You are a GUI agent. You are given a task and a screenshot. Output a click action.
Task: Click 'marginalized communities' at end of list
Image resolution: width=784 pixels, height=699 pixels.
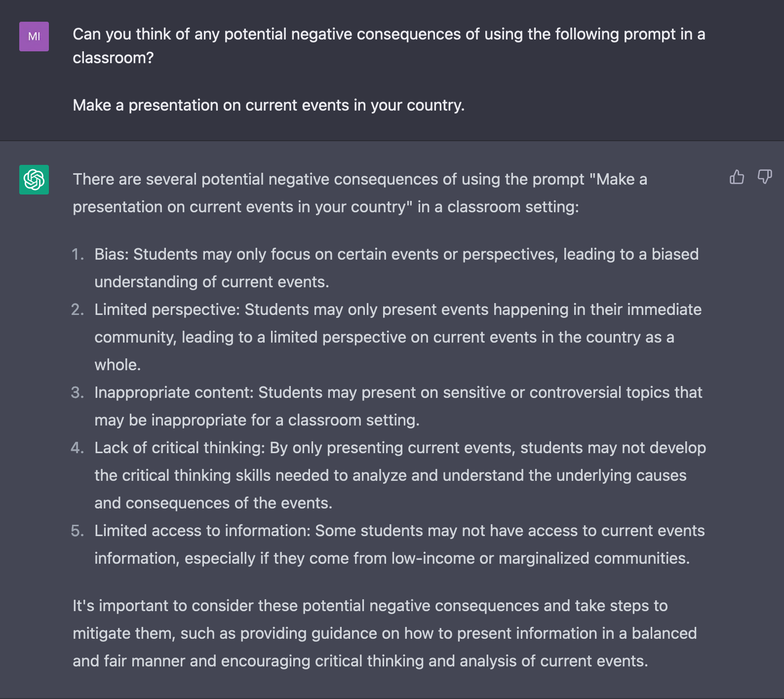[594, 558]
